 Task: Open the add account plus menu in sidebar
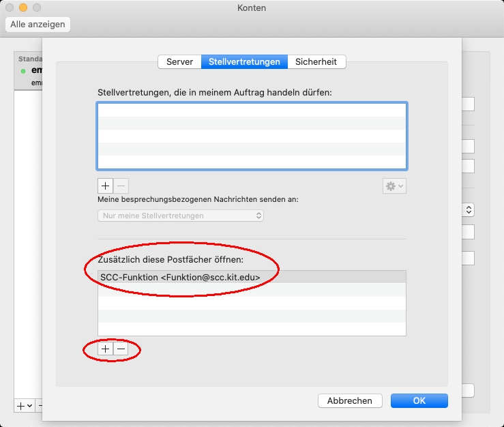24,405
